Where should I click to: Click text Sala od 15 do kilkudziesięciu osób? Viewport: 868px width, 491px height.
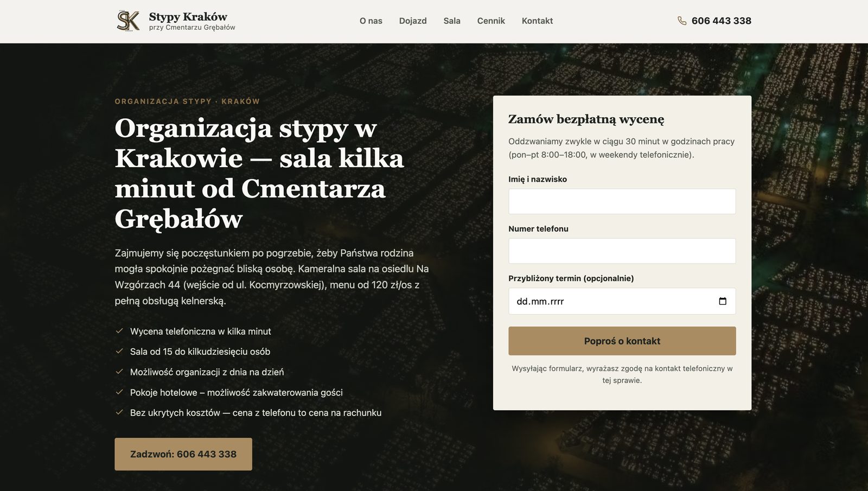click(200, 351)
